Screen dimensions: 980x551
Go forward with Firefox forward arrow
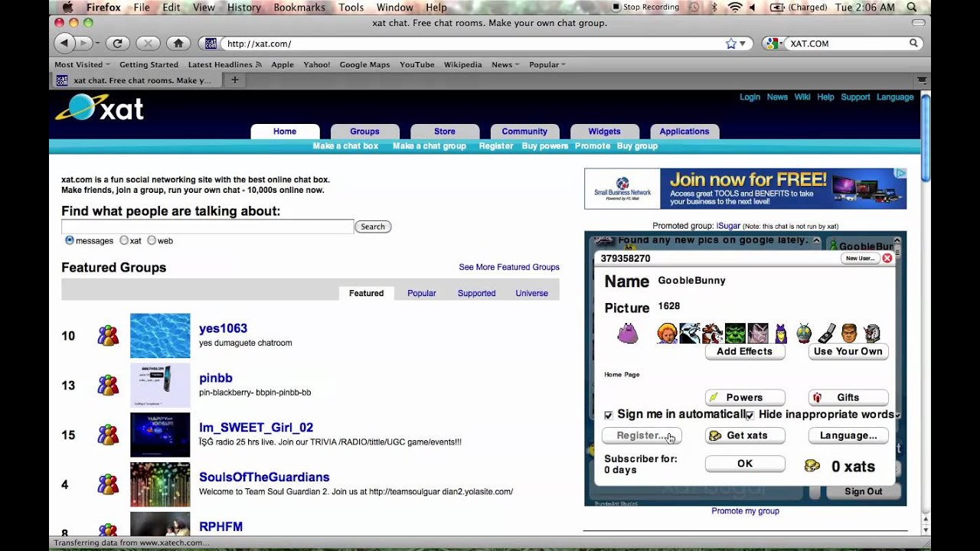[83, 44]
